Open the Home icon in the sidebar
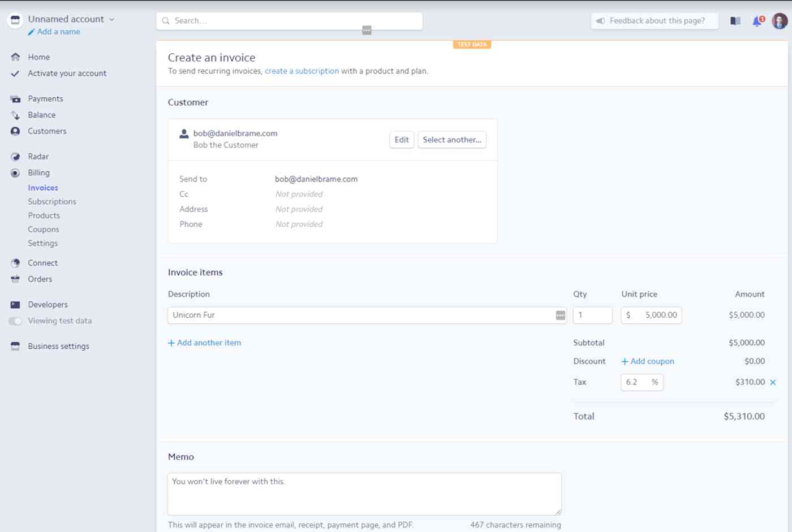 [x=14, y=57]
